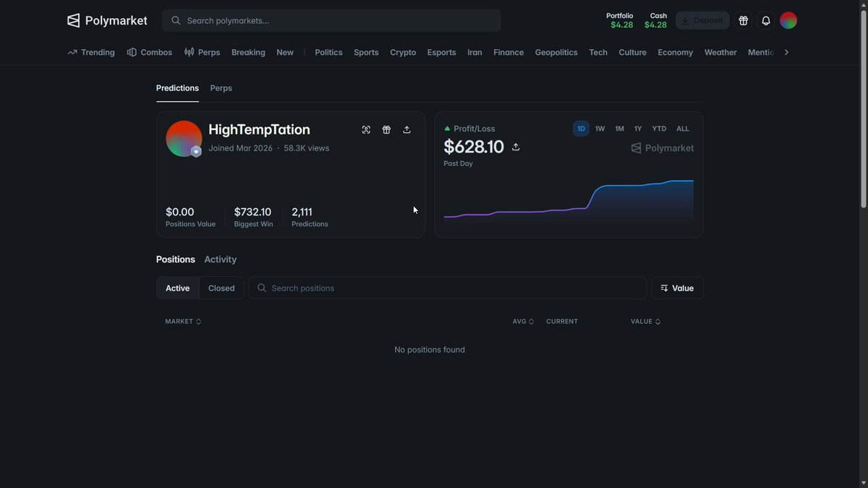Open the Crypto category

403,52
